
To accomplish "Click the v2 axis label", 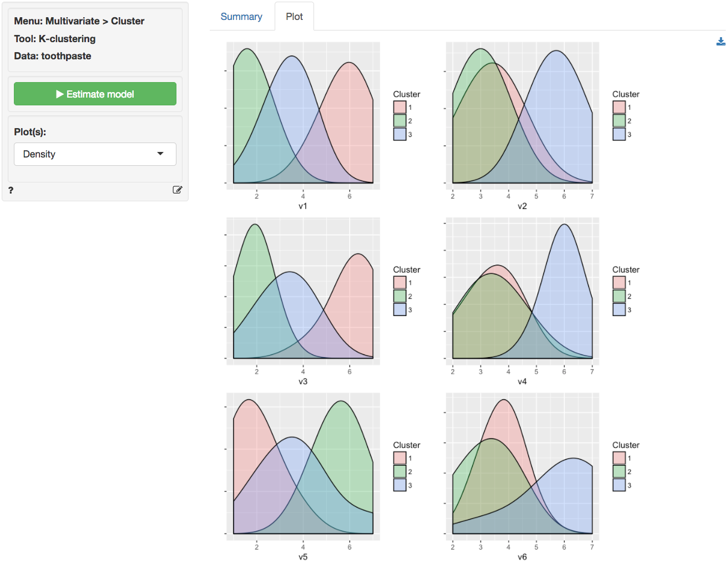I will (522, 206).
